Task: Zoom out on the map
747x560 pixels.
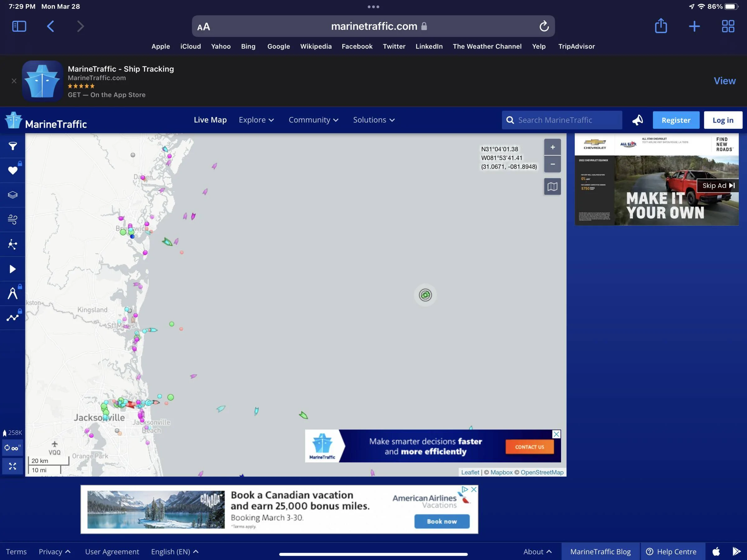Action: point(552,164)
